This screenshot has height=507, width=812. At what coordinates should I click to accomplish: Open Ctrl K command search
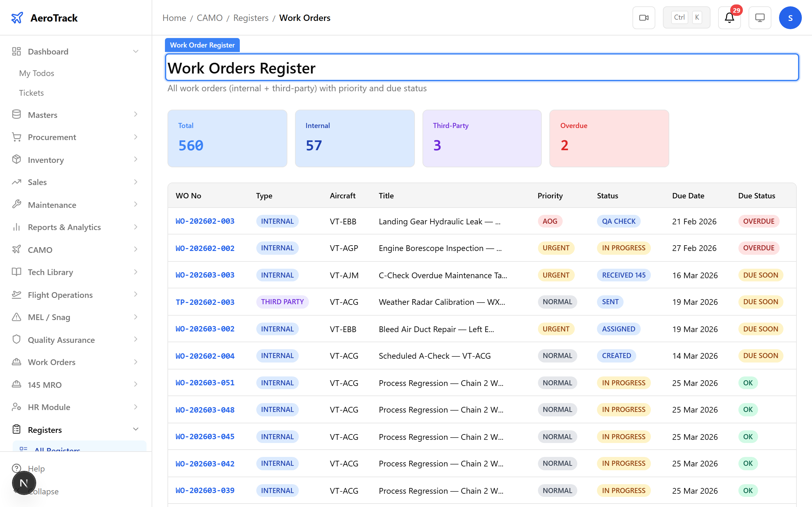pyautogui.click(x=686, y=18)
